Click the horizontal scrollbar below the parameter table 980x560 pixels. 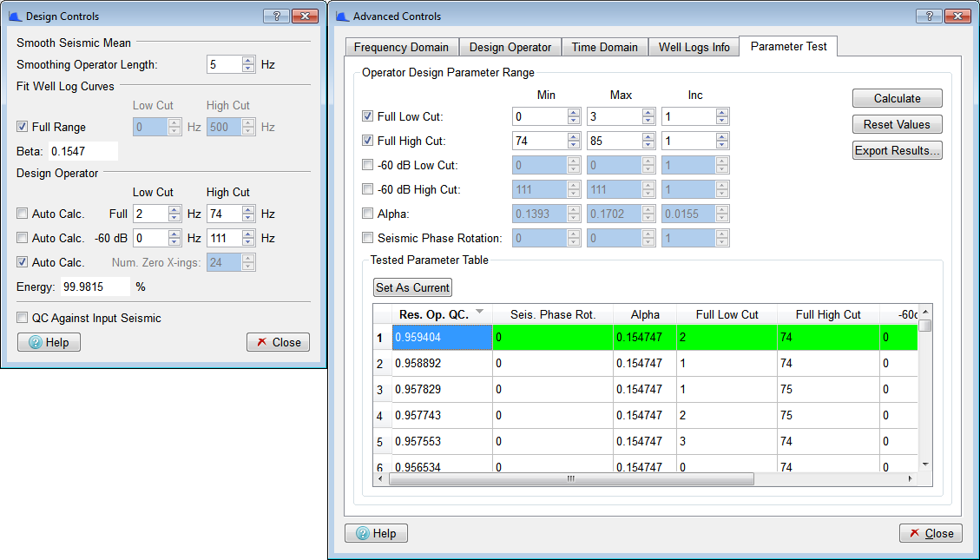tap(569, 478)
